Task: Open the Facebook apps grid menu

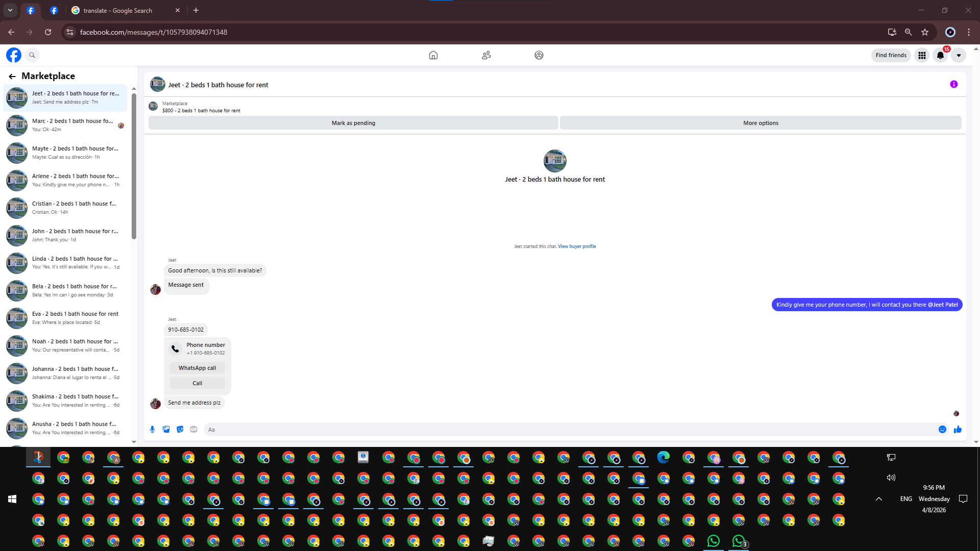Action: pos(922,56)
